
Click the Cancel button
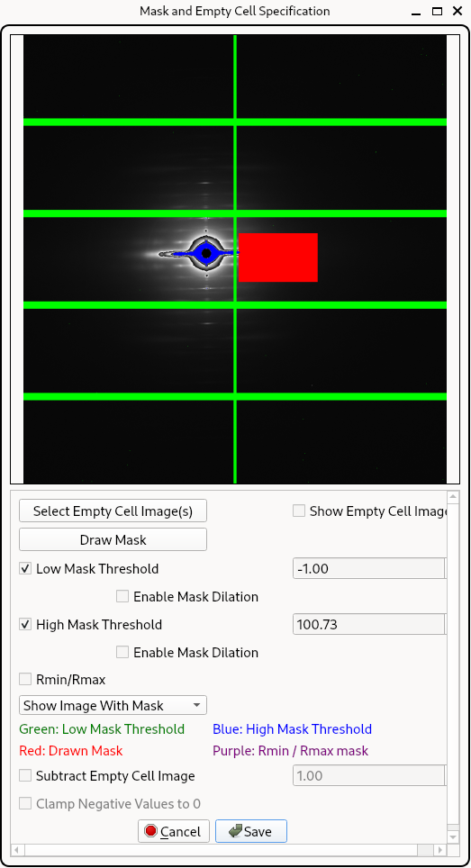174,831
